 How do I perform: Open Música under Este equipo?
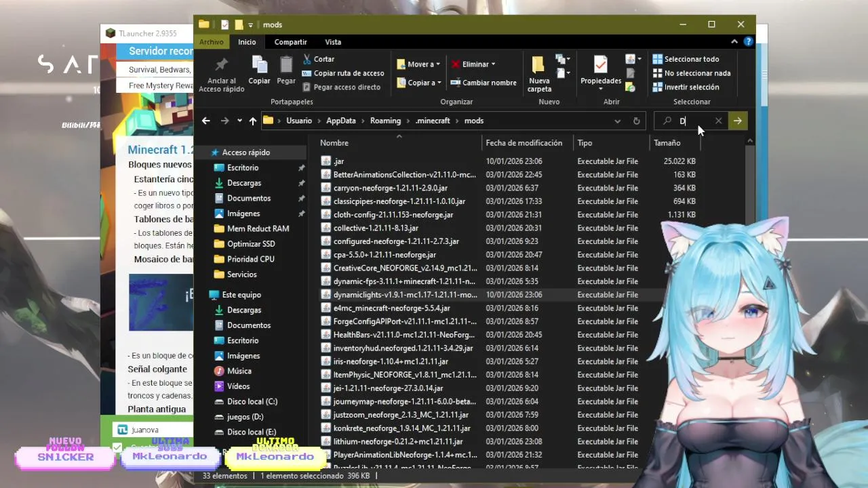(x=239, y=371)
